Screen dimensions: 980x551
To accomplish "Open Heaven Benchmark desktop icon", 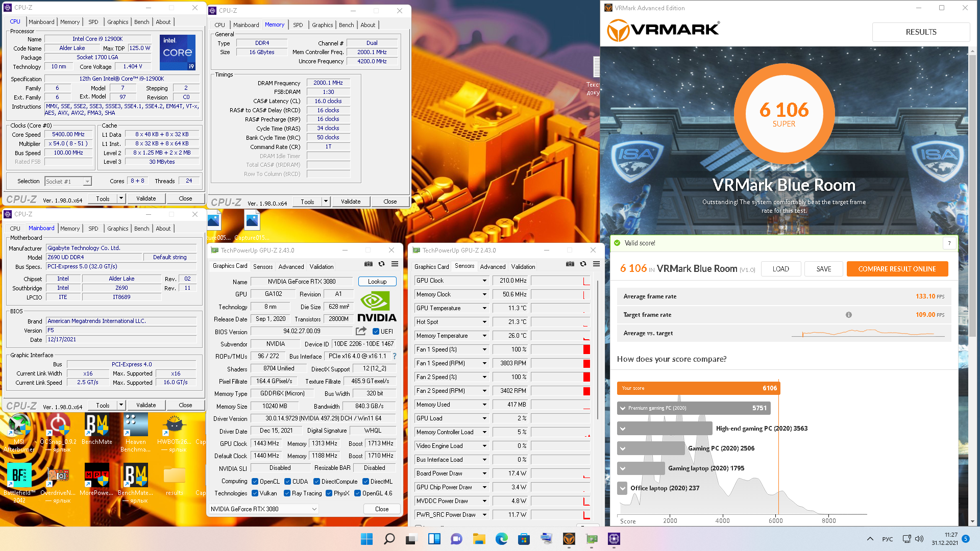I will [135, 433].
